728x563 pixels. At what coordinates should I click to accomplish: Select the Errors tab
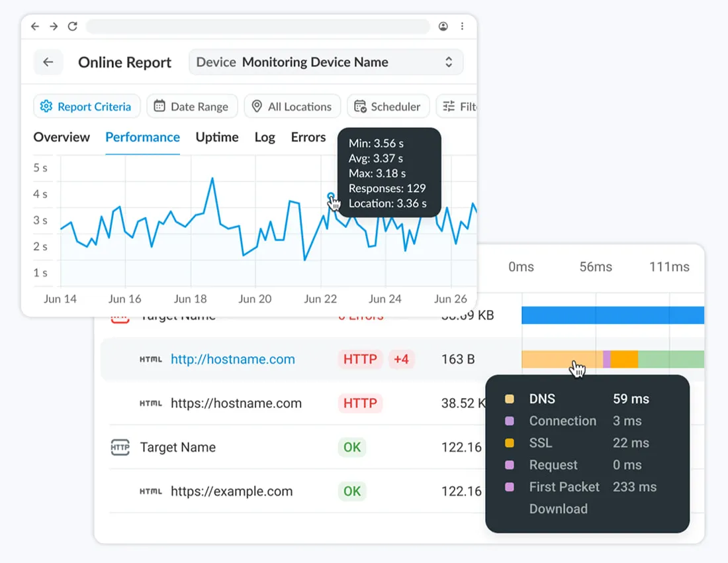point(308,138)
